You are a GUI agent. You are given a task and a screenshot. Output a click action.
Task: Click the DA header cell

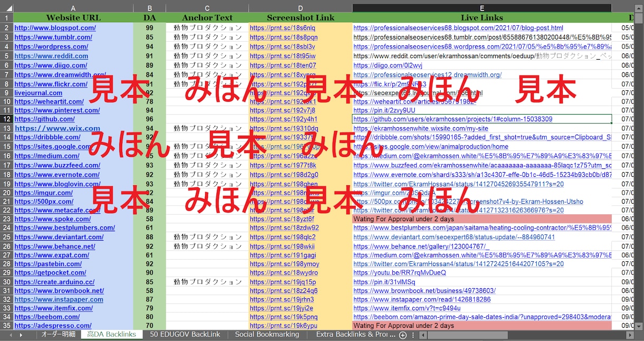point(149,17)
